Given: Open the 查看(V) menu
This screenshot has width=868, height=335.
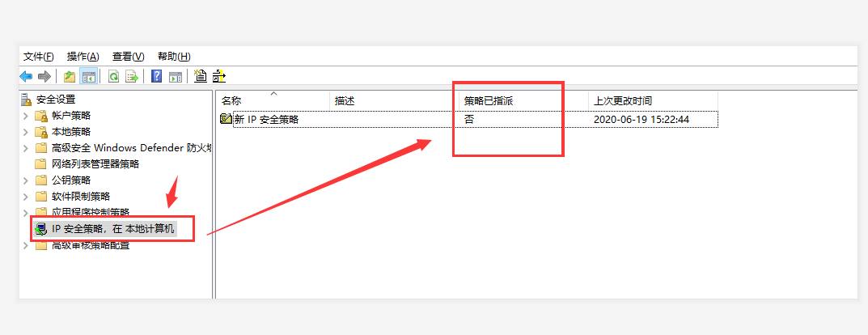Looking at the screenshot, I should (x=128, y=57).
